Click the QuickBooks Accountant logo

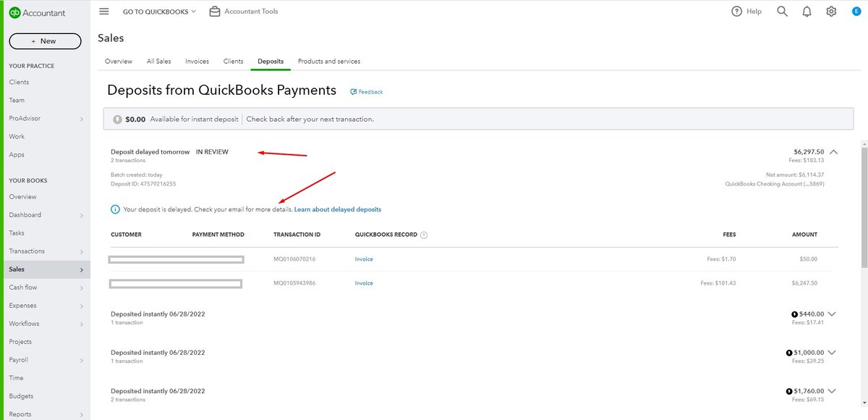click(37, 12)
